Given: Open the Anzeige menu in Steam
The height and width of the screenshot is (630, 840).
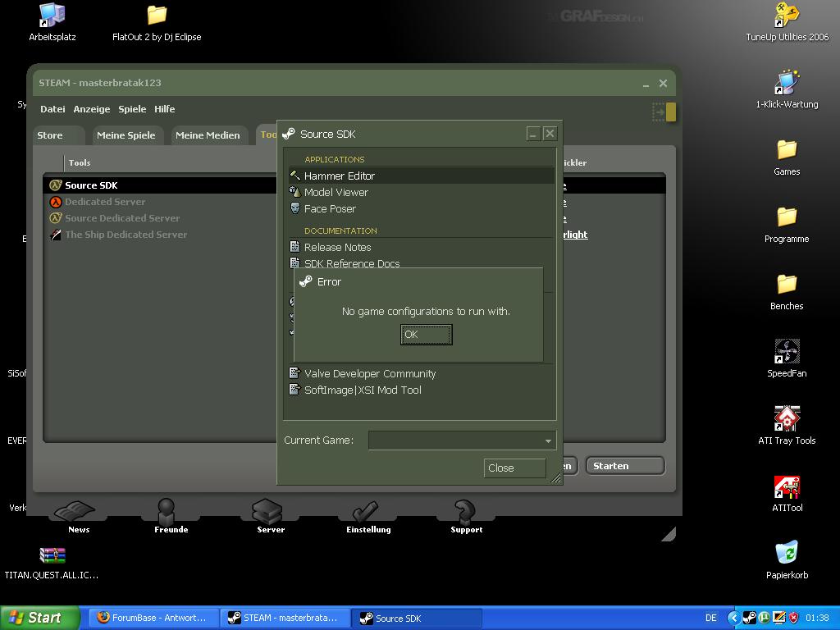Looking at the screenshot, I should (x=92, y=109).
